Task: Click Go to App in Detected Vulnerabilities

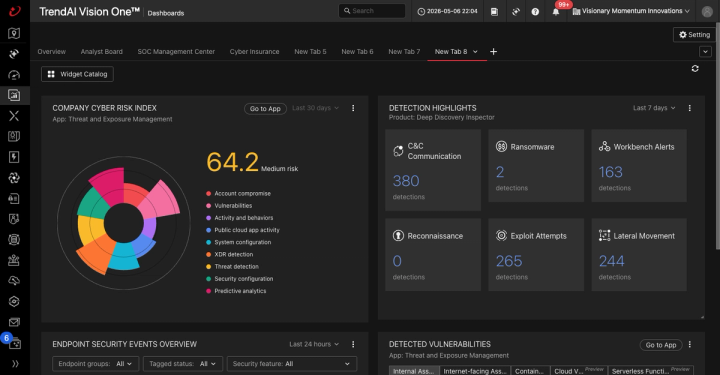Action: (x=661, y=345)
